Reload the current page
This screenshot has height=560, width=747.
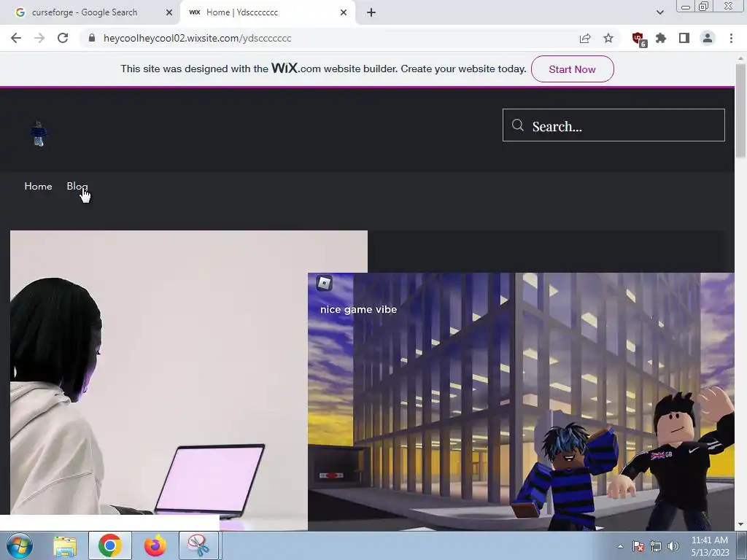(x=63, y=38)
